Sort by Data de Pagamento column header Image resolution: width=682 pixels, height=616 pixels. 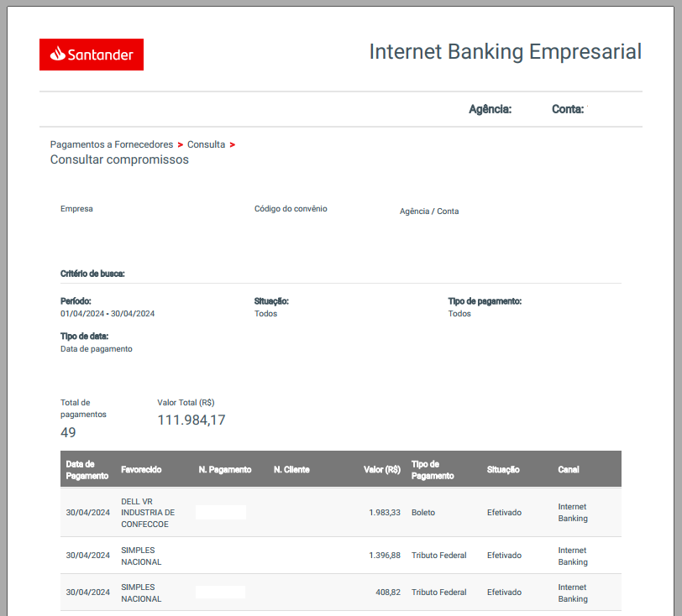point(87,469)
